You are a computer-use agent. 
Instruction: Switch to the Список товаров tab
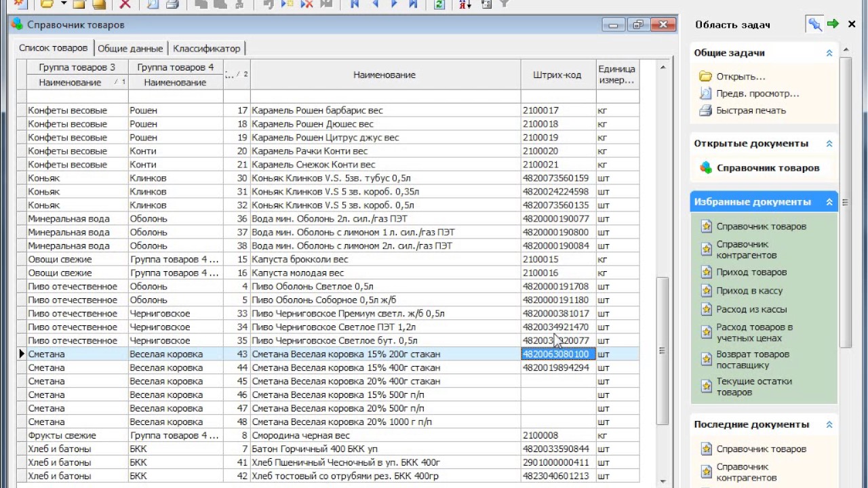coord(53,48)
